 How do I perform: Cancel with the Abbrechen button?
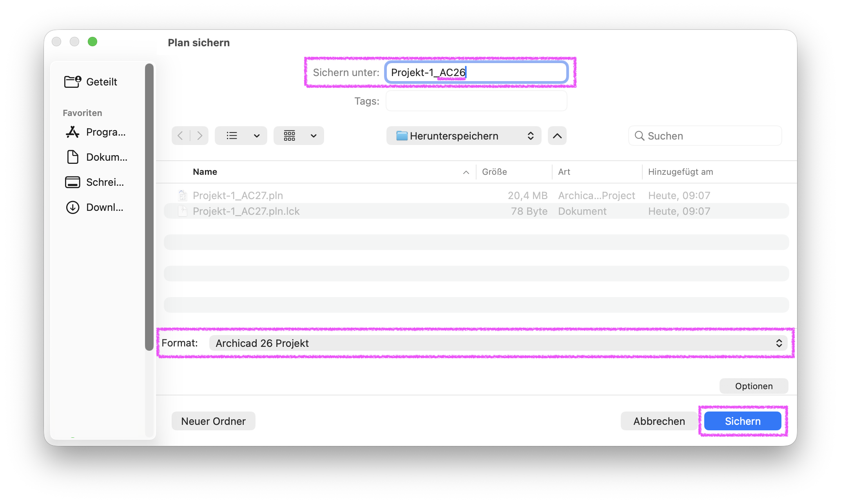(659, 421)
